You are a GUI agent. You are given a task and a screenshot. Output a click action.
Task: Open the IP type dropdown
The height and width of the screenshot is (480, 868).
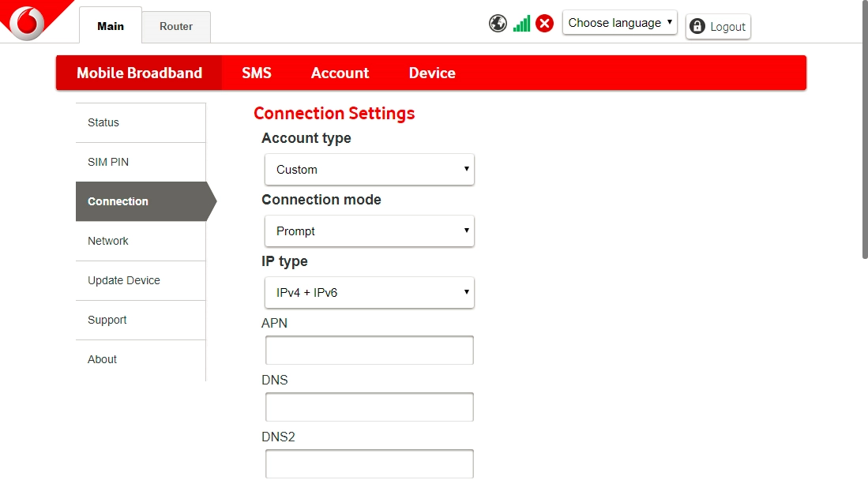369,293
